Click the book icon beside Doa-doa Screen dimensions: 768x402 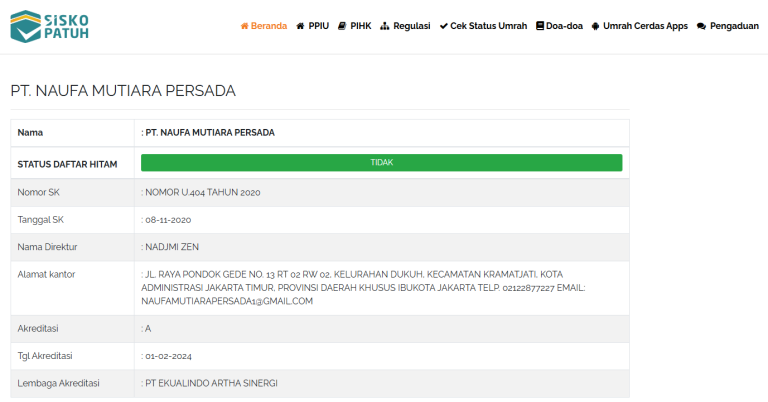point(540,26)
